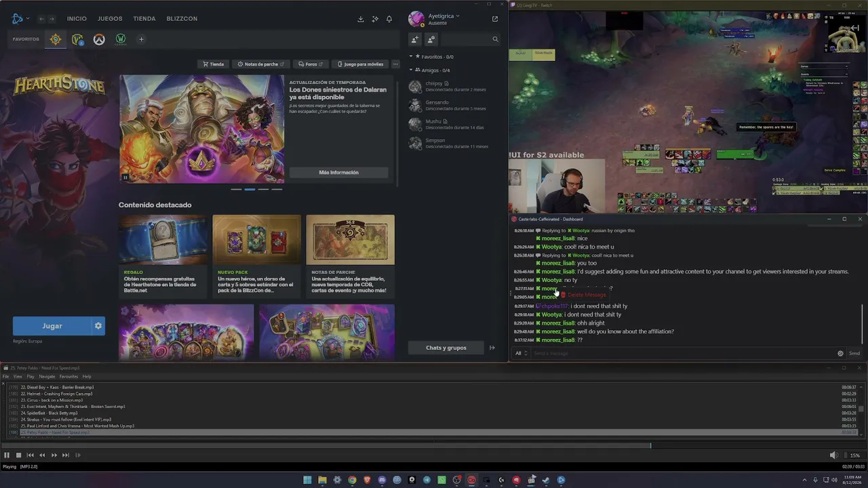Open Chats y grupos
Image resolution: width=868 pixels, height=488 pixels.
tap(446, 348)
